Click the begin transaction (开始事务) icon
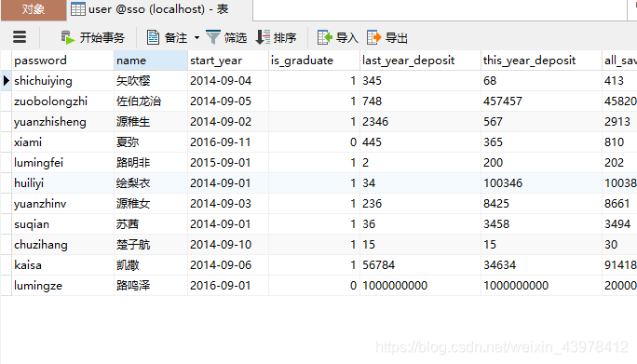Screen dimensions: 637x364 [x=67, y=37]
